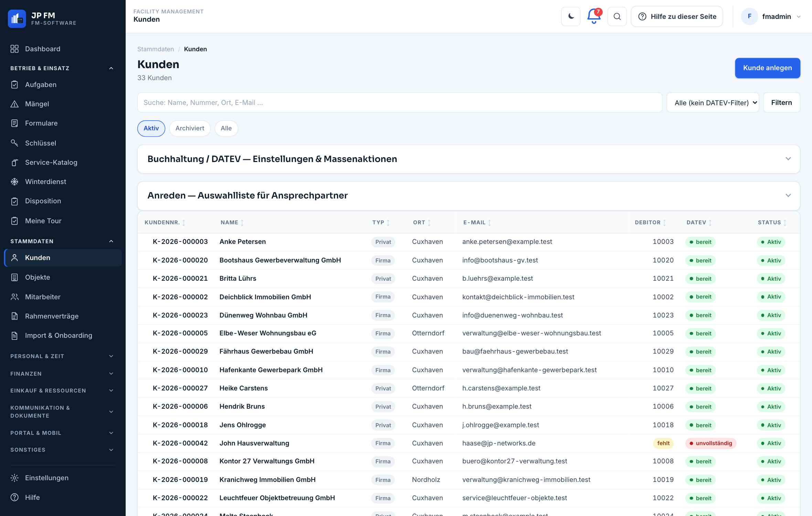The width and height of the screenshot is (812, 516).
Task: Click the Rahmenverträge document icon
Action: 14,316
